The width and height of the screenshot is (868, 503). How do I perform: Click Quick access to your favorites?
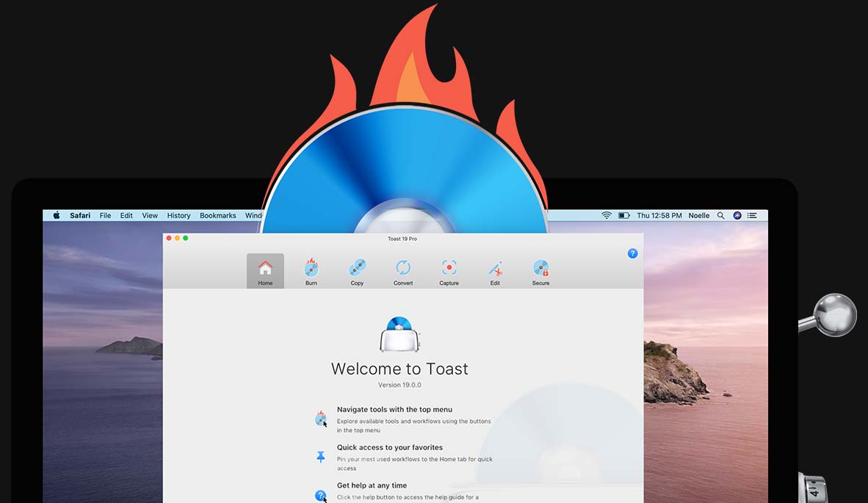[390, 447]
